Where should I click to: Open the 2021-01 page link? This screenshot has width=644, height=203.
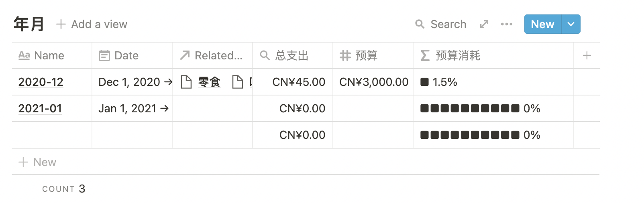[40, 108]
